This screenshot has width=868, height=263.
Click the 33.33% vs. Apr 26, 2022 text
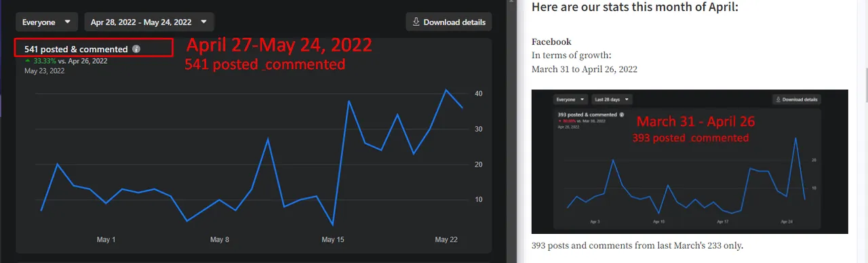point(70,60)
